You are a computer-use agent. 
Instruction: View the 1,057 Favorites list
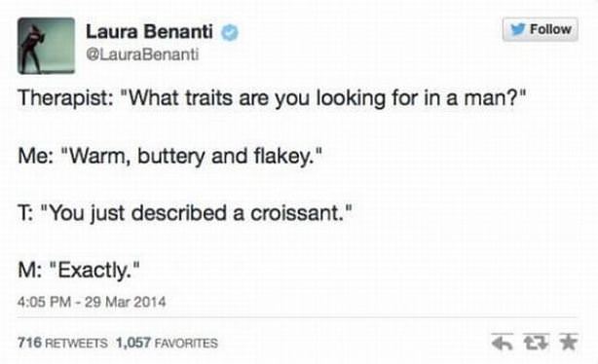pos(168,343)
